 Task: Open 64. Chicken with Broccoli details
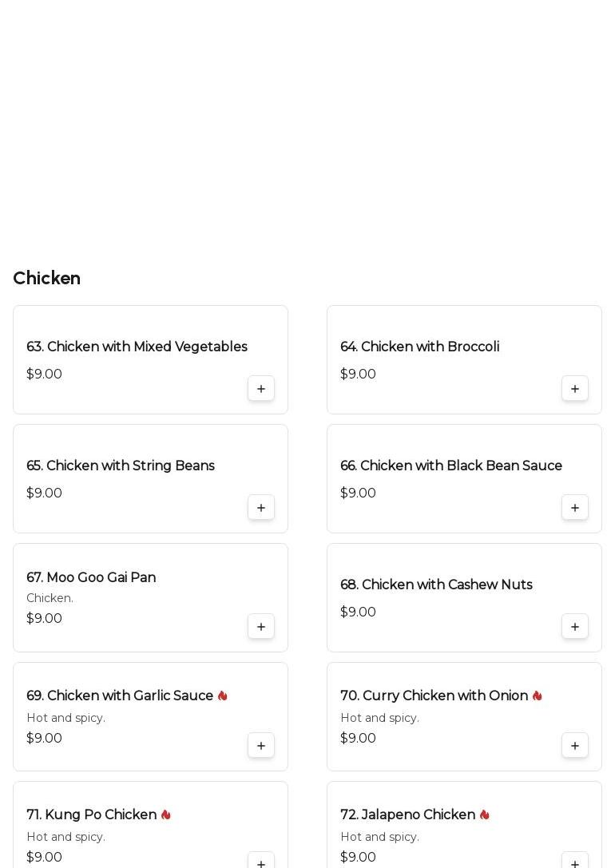tap(419, 347)
